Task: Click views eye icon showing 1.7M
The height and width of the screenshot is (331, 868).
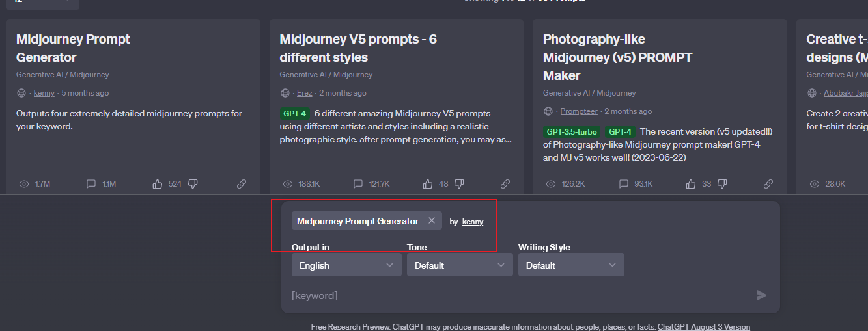Action: (24, 184)
